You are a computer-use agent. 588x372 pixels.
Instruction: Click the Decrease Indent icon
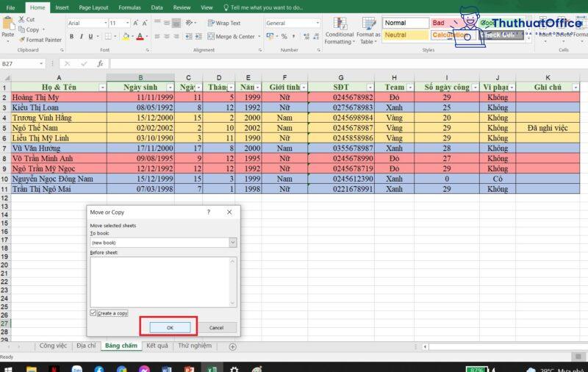pyautogui.click(x=189, y=36)
